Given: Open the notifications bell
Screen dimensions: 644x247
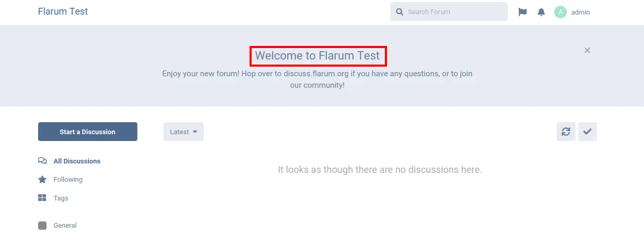Looking at the screenshot, I should pyautogui.click(x=541, y=12).
